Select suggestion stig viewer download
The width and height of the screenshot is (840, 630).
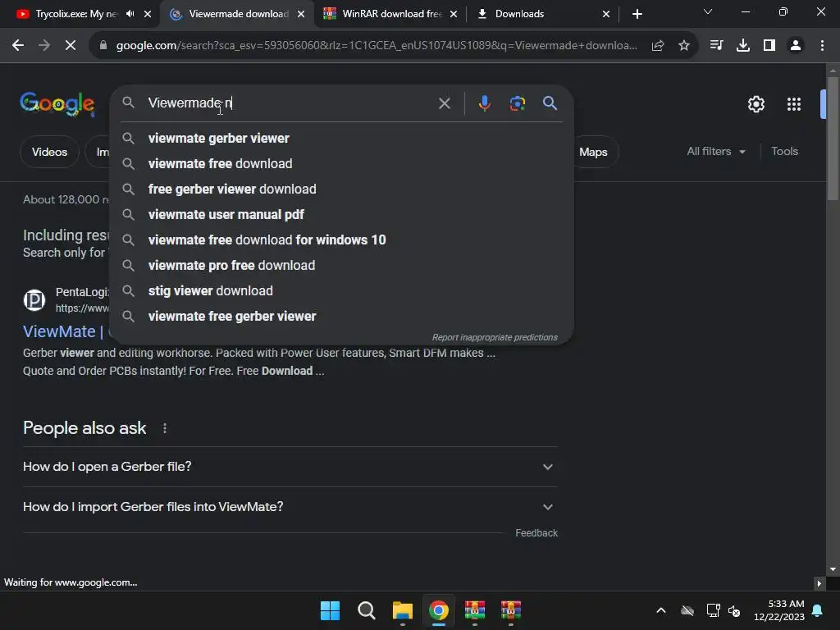click(x=342, y=291)
